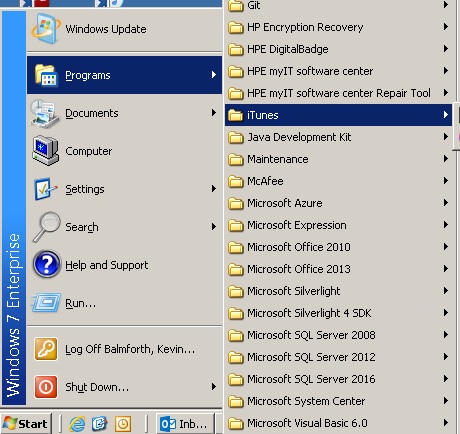Click the Git folder icon
This screenshot has height=434, width=460.
tap(236, 5)
